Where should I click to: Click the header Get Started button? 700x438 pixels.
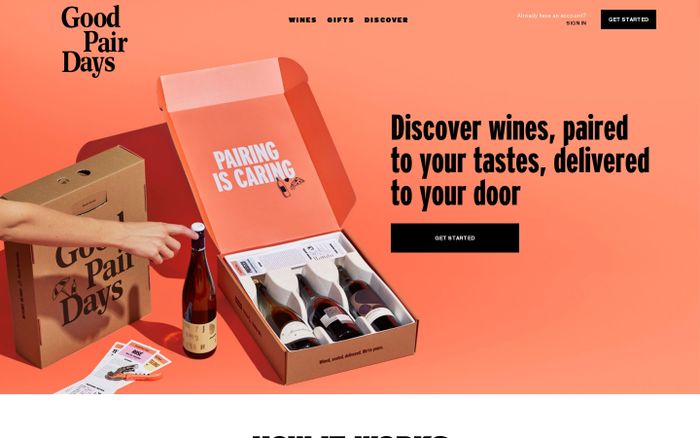tap(628, 20)
